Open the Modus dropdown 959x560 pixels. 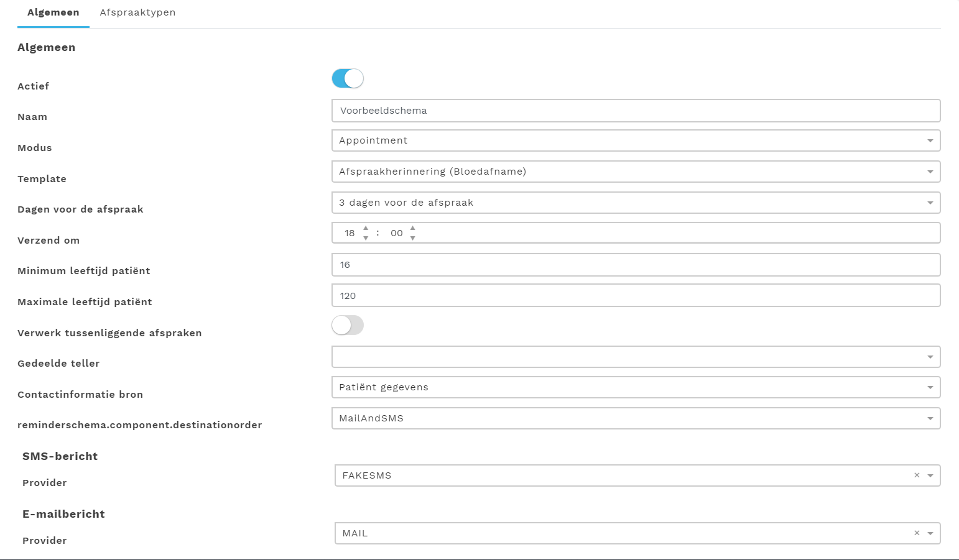click(x=636, y=140)
